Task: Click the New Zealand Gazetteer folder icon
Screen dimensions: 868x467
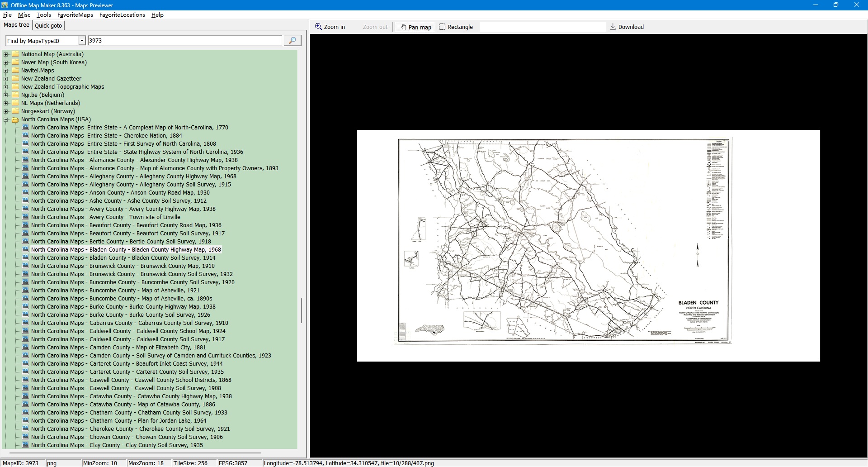Action: (15, 79)
